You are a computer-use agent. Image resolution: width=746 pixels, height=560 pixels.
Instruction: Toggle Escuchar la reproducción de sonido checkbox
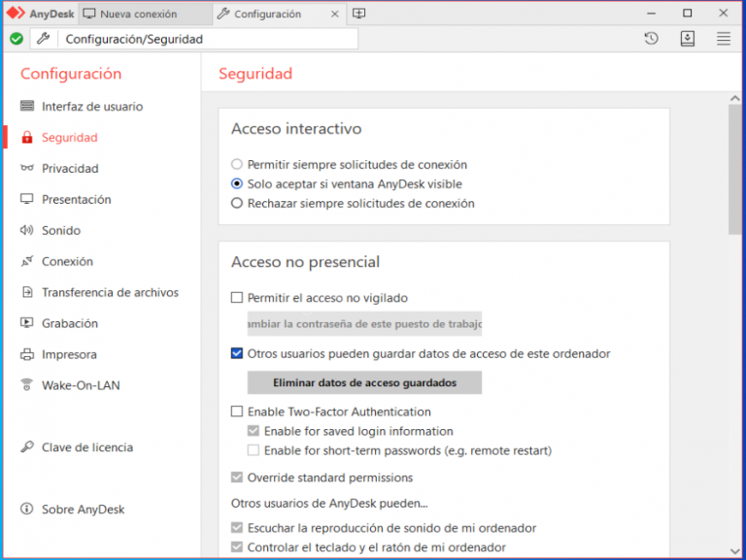237,528
